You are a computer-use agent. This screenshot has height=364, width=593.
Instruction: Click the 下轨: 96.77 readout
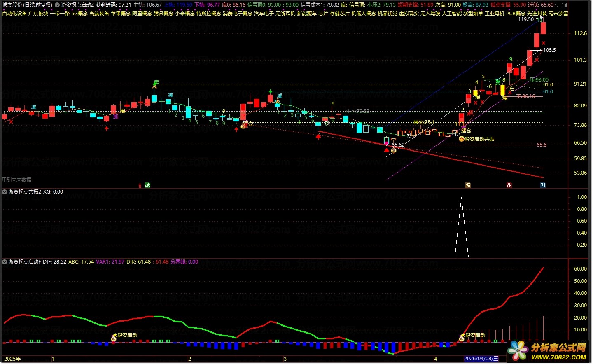(x=207, y=5)
